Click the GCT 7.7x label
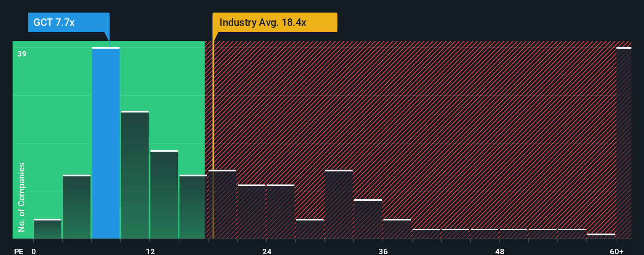644x255 pixels. [x=68, y=22]
